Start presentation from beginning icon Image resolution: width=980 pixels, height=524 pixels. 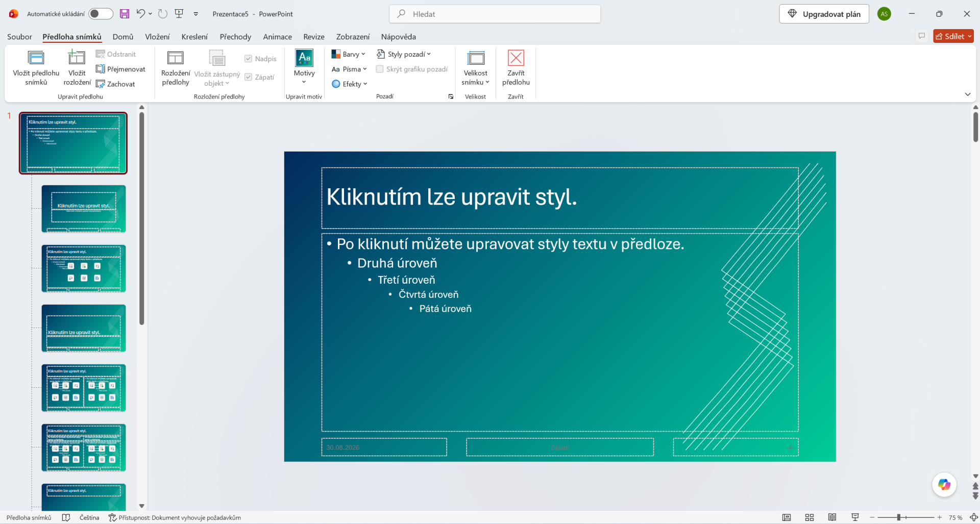click(179, 14)
